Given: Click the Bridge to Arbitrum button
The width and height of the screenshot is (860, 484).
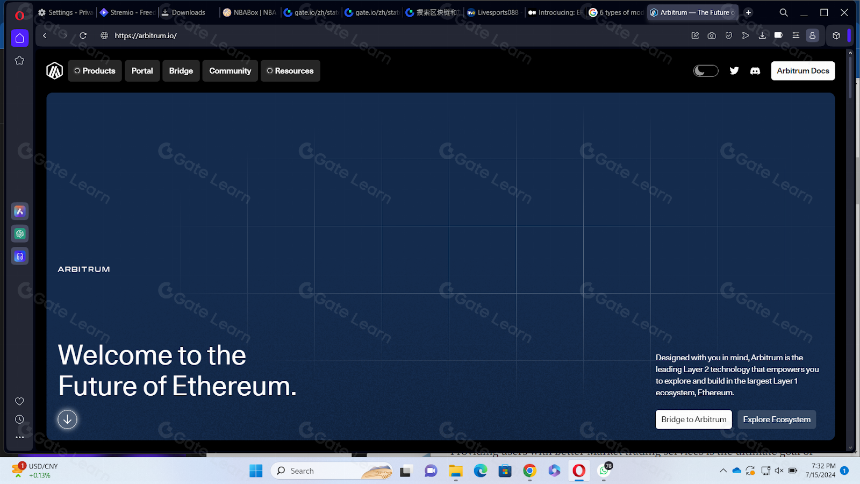Looking at the screenshot, I should point(693,419).
